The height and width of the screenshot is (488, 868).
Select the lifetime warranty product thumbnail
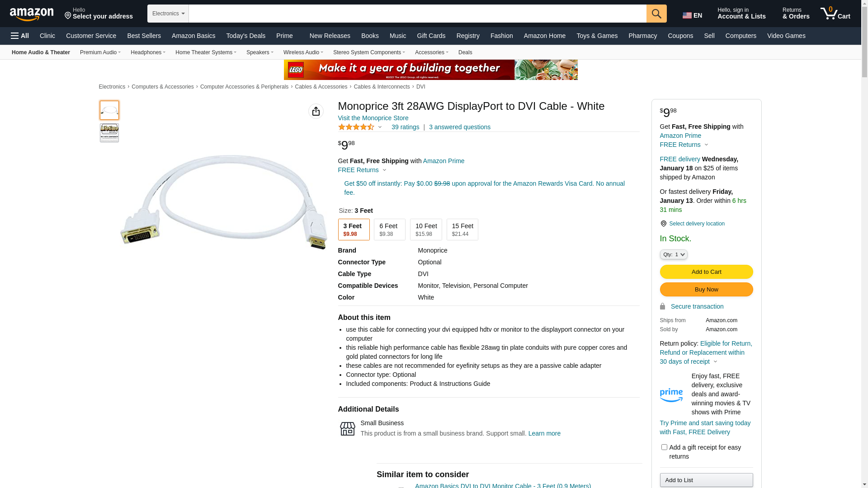click(x=109, y=133)
